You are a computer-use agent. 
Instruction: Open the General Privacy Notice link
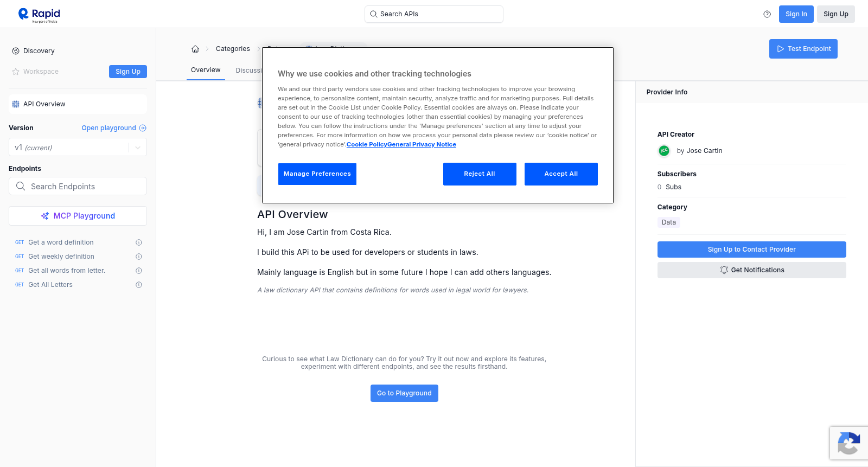coord(422,144)
